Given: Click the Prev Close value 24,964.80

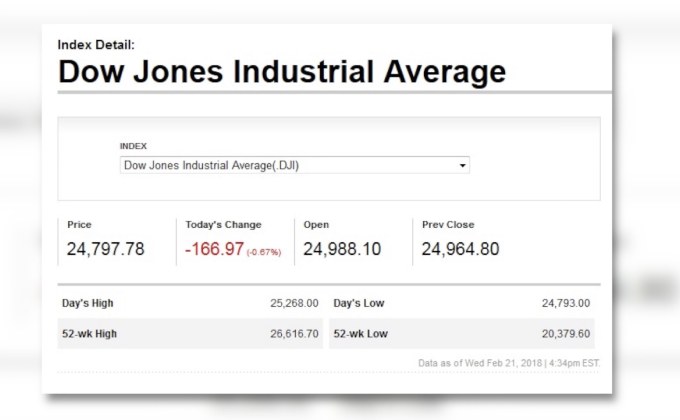Looking at the screenshot, I should coord(460,249).
